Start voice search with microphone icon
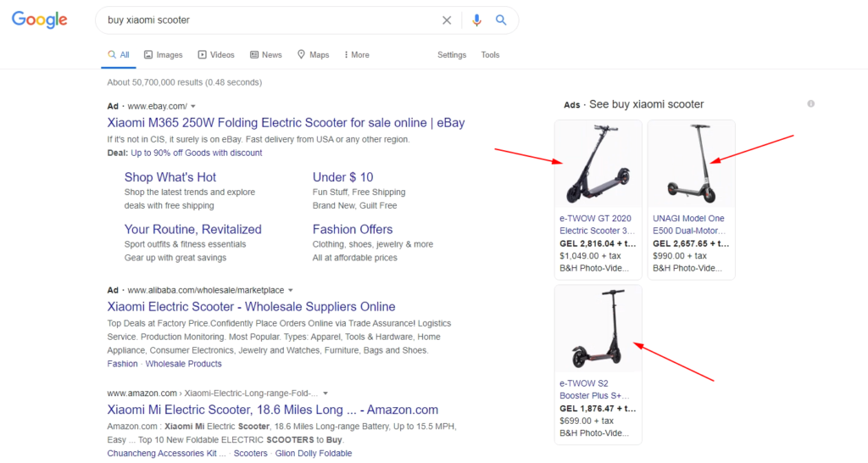The image size is (868, 463). [x=476, y=20]
